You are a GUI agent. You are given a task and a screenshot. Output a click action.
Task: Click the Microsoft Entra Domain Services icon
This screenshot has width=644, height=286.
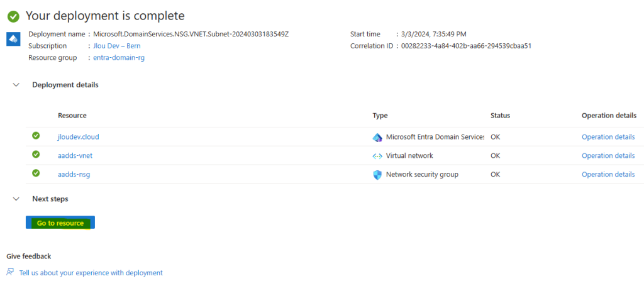[377, 138]
